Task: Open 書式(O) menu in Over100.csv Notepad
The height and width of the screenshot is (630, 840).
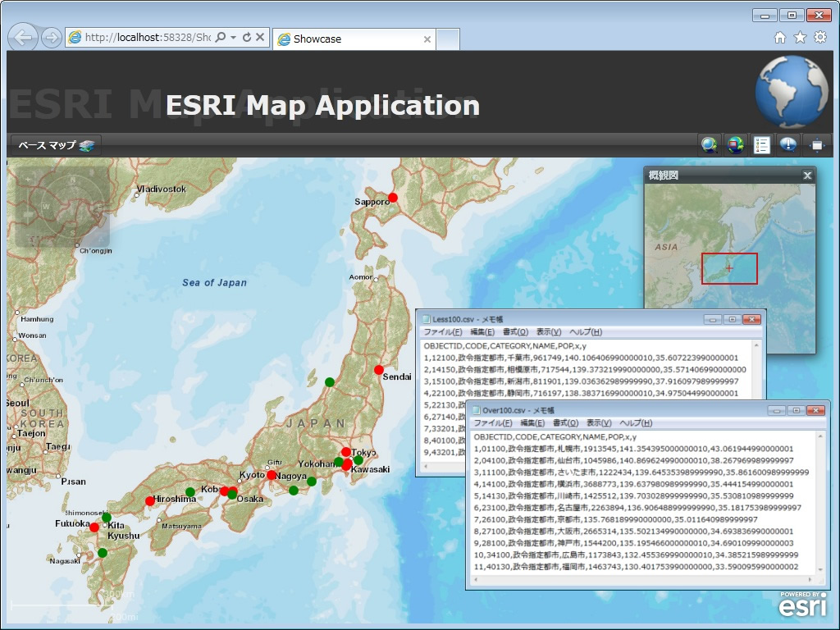Action: pyautogui.click(x=566, y=423)
